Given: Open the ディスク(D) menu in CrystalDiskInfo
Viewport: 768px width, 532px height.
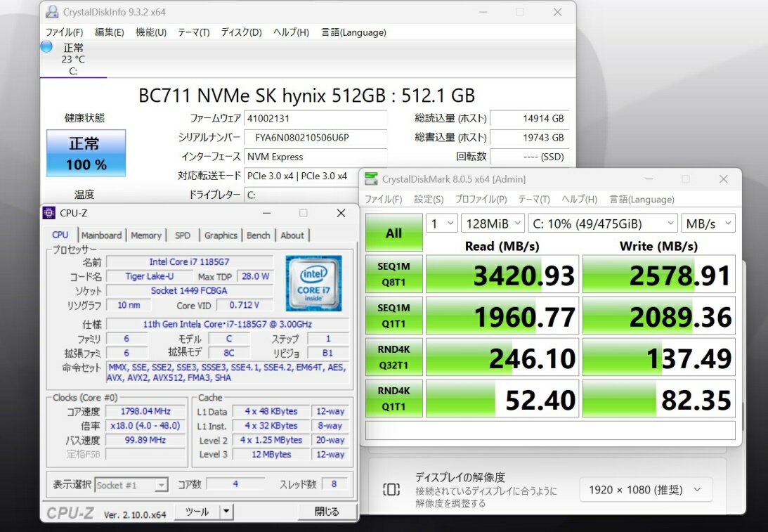Looking at the screenshot, I should pos(241,32).
